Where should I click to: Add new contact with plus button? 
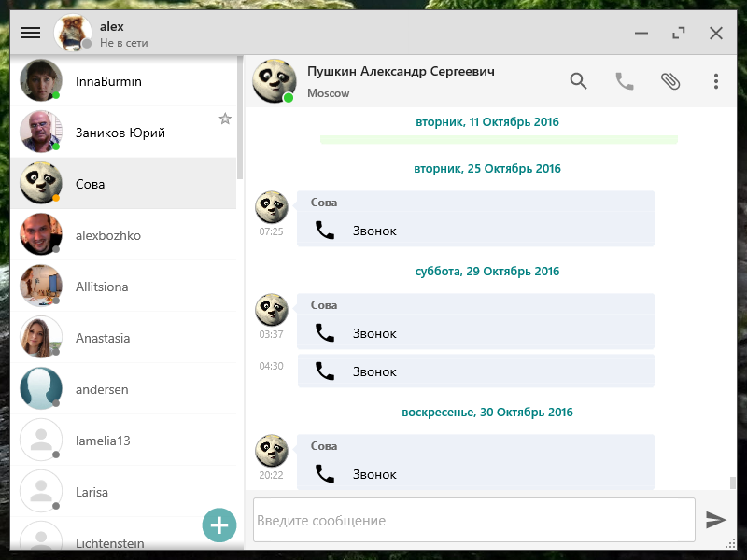(x=219, y=525)
